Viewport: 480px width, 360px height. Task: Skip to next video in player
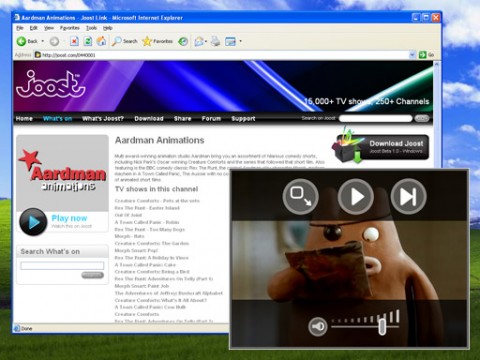408,197
